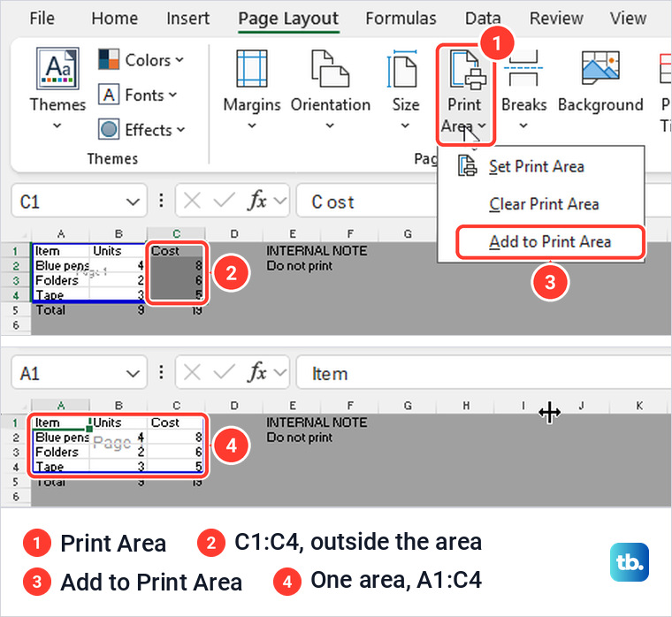Click the Themes dropdown chevron

pos(57,126)
